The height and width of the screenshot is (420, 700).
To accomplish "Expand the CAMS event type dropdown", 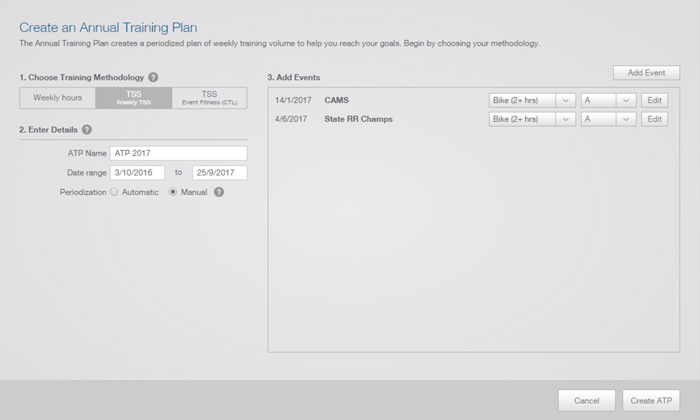I will (532, 100).
